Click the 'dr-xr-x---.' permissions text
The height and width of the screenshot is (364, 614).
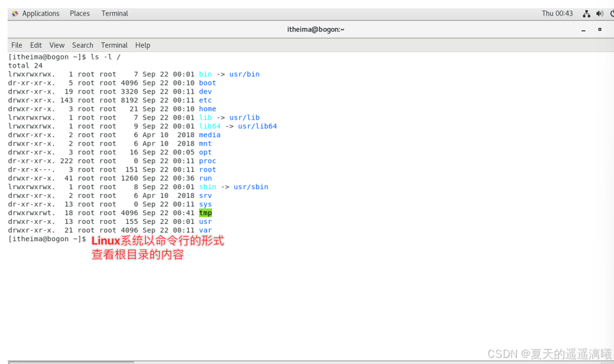pyautogui.click(x=31, y=169)
